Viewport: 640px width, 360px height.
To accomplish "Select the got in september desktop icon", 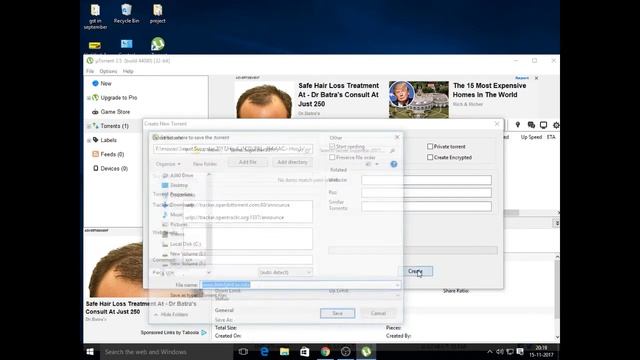I will 95,16.
